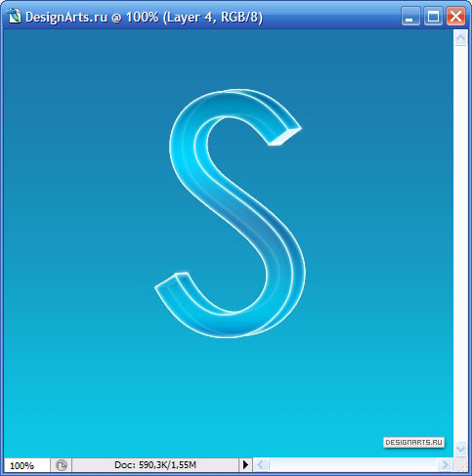Minimize the DesignArts.ru document window

(410, 17)
